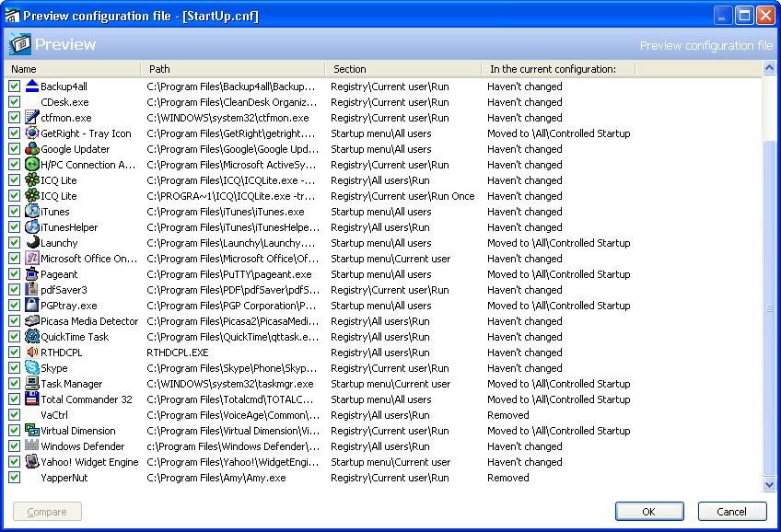Screen dimensions: 781x532
Task: Click the Compare button
Action: pyautogui.click(x=47, y=512)
